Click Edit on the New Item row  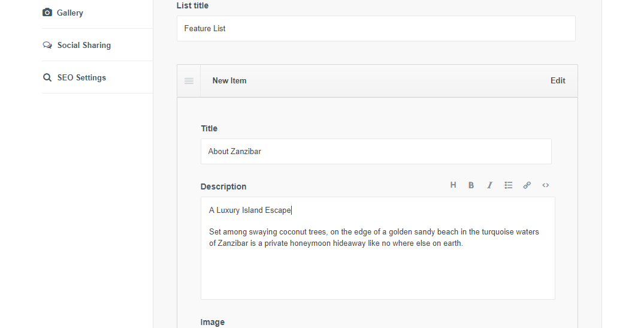coord(558,81)
